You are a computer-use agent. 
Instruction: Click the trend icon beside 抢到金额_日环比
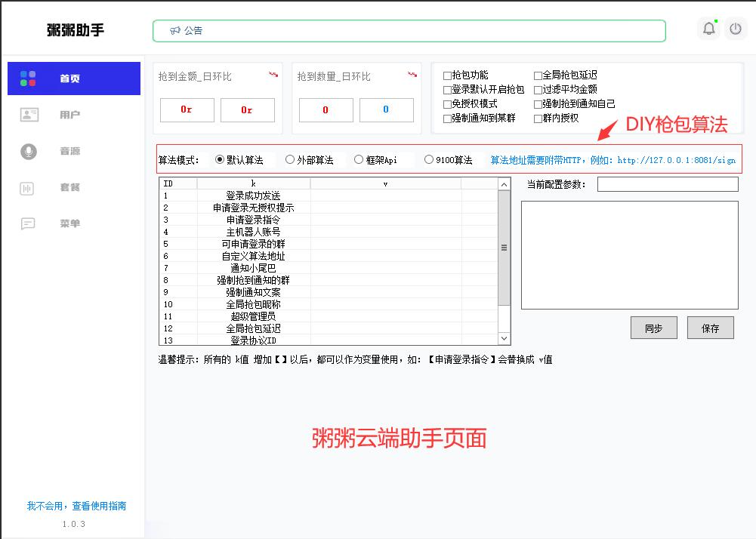[x=273, y=75]
